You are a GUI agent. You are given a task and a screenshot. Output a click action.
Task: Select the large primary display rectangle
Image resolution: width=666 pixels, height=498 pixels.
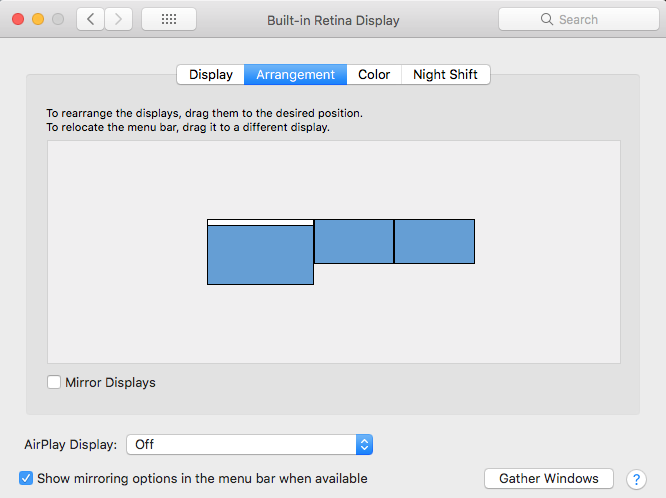(260, 255)
